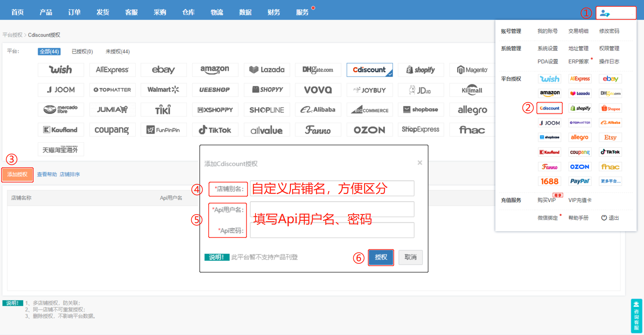This screenshot has height=335, width=644.
Task: Open Etsy in the user menu panel
Action: point(611,137)
